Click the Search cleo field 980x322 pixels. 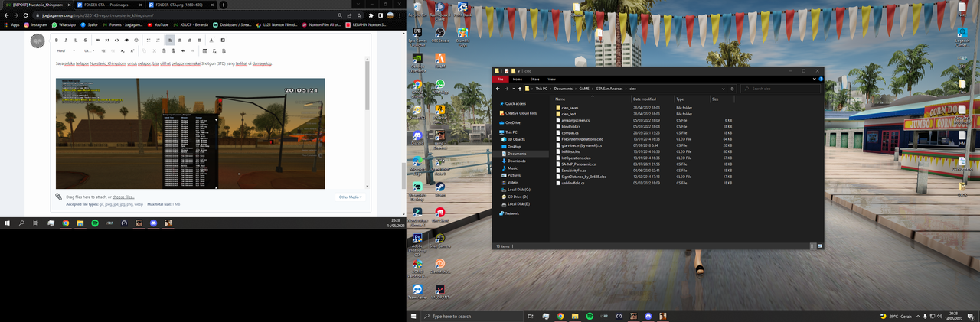779,89
